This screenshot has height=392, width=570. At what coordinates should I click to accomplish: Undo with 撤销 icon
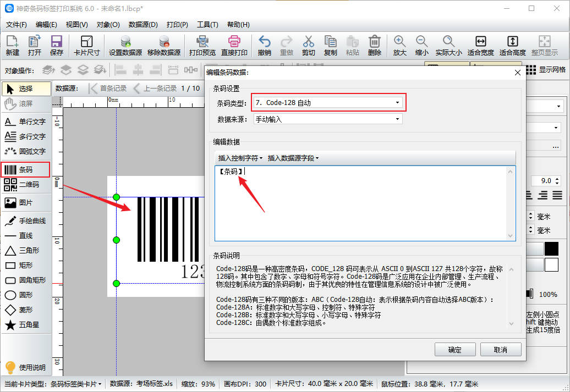pyautogui.click(x=264, y=46)
